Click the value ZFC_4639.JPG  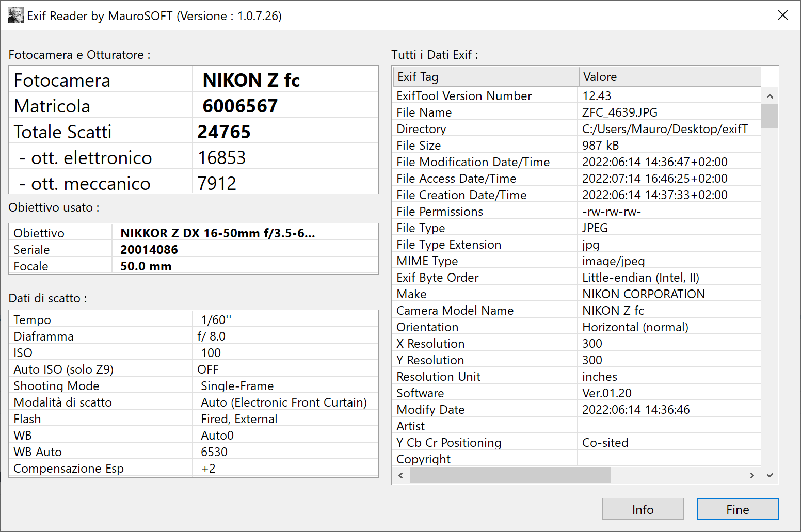(620, 112)
